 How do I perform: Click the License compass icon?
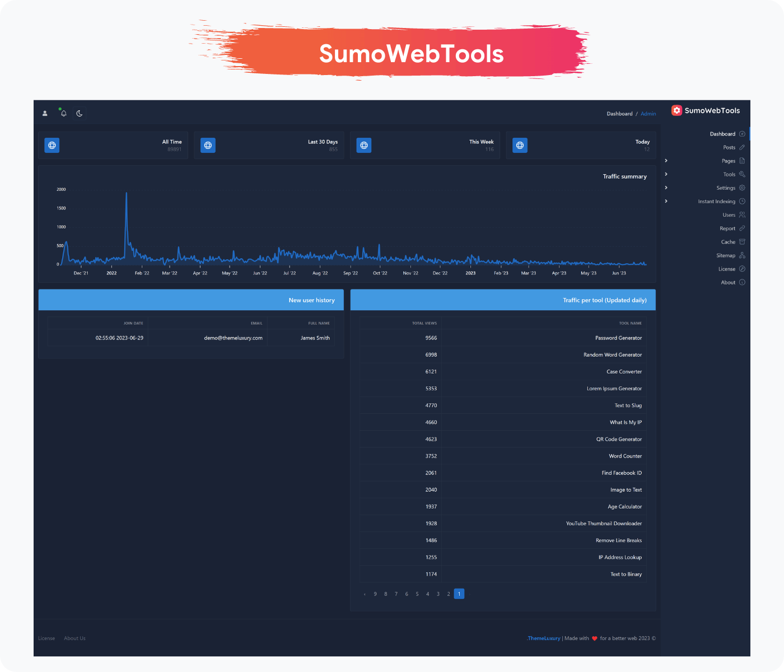(742, 269)
